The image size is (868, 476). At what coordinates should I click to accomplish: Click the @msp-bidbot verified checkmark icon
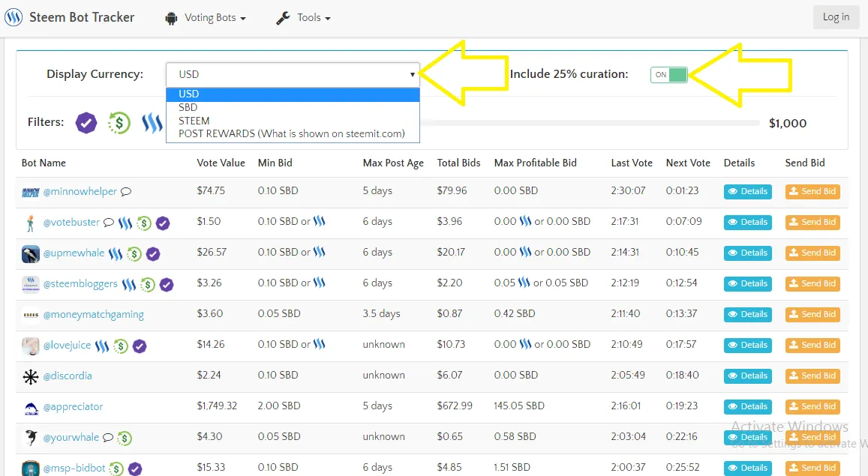click(135, 469)
